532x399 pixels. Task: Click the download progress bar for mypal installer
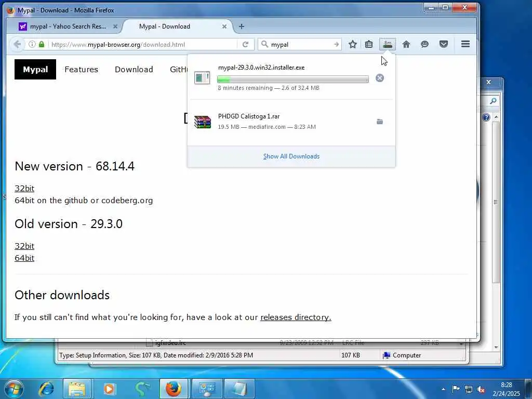click(293, 79)
